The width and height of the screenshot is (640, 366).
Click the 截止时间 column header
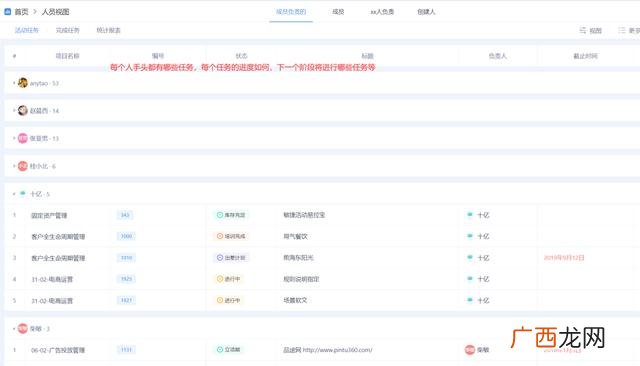(585, 56)
